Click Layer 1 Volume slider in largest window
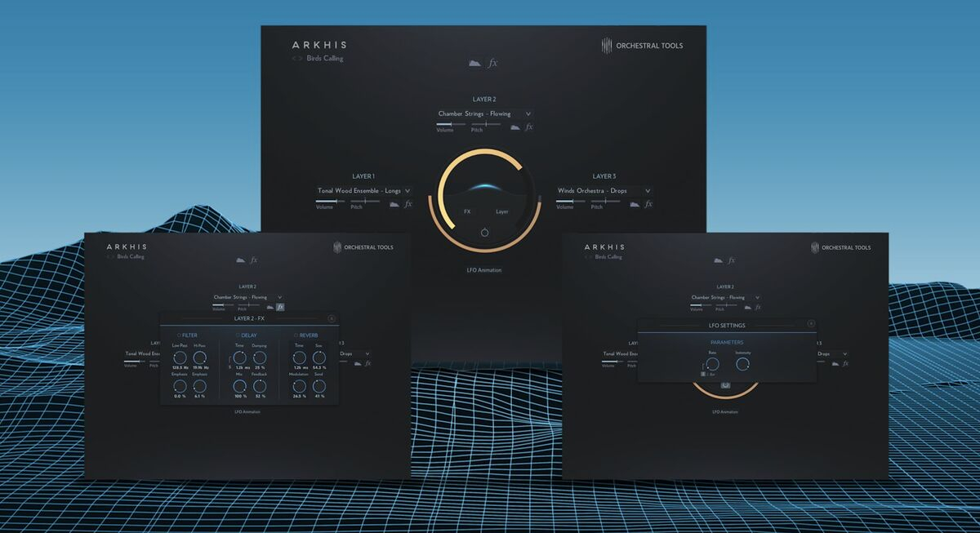This screenshot has height=533, width=980. (327, 201)
